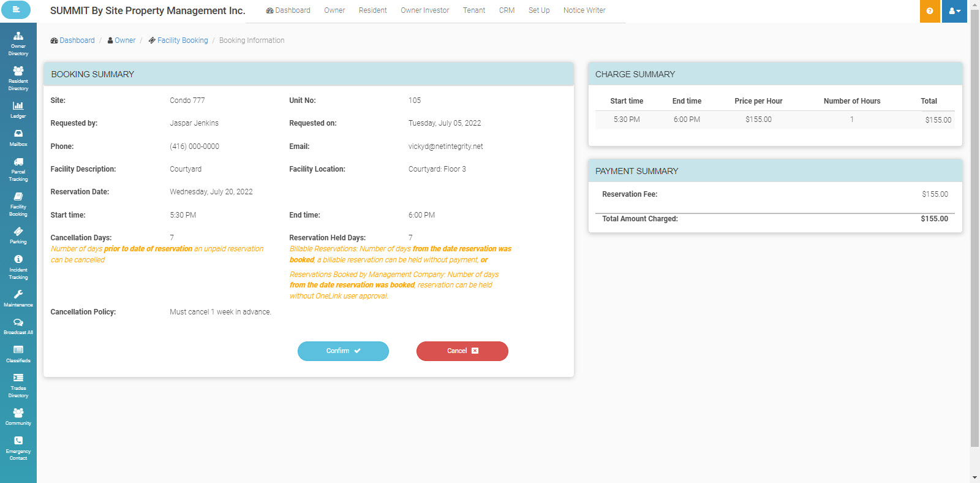This screenshot has height=483, width=980.
Task: Click the Charge Summary panel header
Action: pos(775,74)
